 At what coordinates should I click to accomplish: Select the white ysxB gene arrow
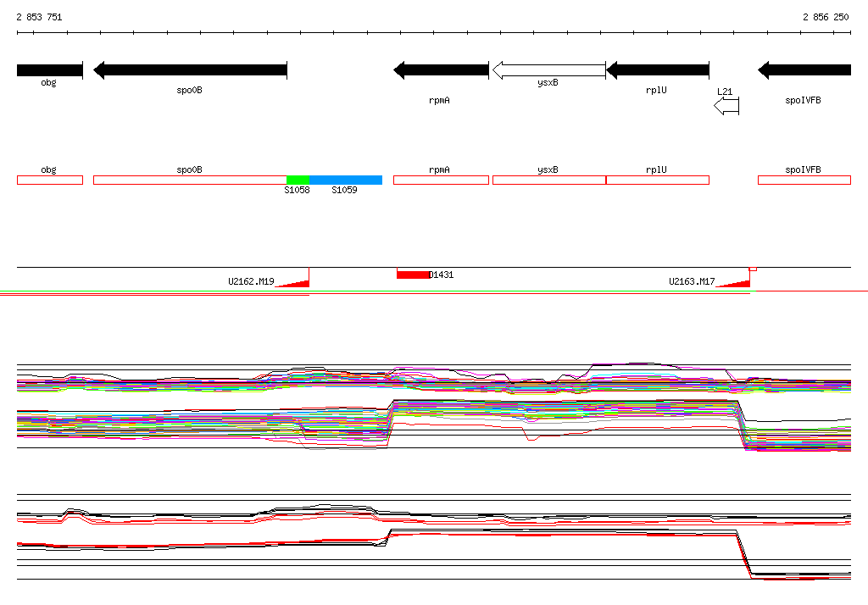click(x=549, y=70)
